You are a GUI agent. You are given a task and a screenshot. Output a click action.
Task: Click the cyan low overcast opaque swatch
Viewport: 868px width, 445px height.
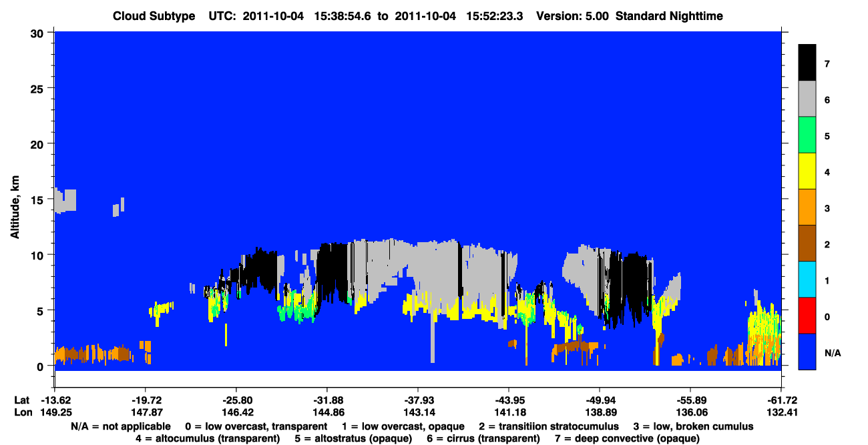807,280
